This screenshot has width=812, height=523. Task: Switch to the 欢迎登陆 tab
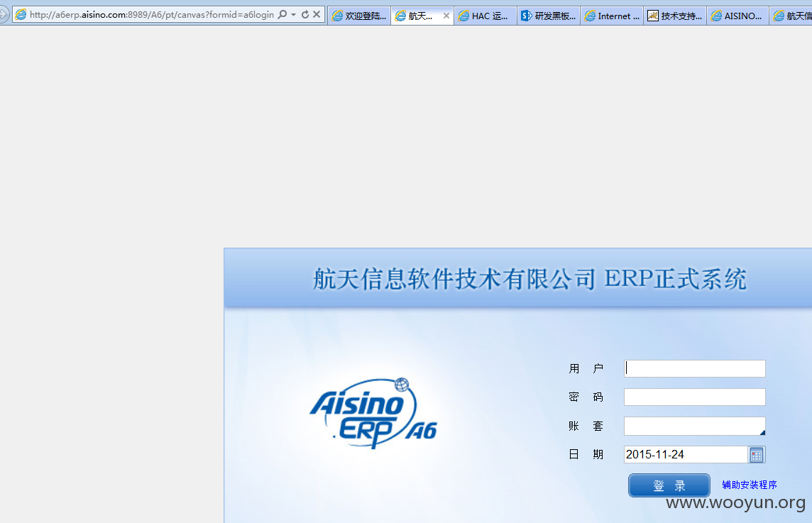[359, 16]
